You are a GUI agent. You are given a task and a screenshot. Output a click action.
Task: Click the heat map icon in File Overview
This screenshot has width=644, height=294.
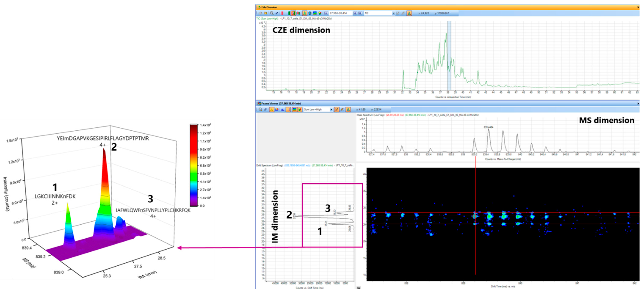pos(315,13)
